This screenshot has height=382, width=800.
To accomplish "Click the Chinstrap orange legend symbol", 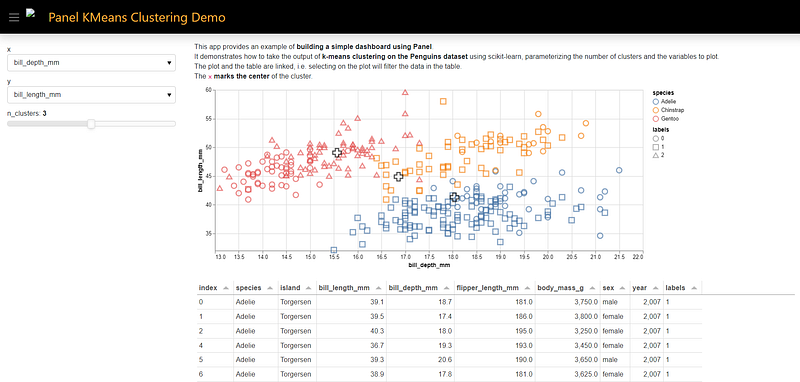I will click(656, 110).
